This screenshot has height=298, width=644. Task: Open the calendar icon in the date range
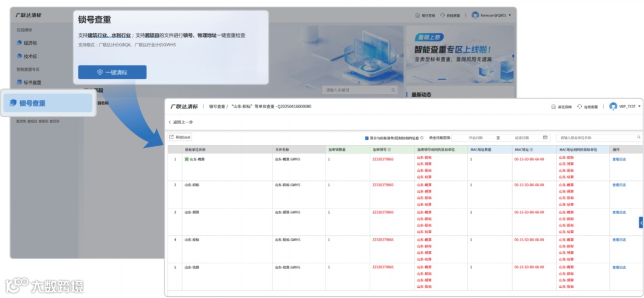[546, 137]
